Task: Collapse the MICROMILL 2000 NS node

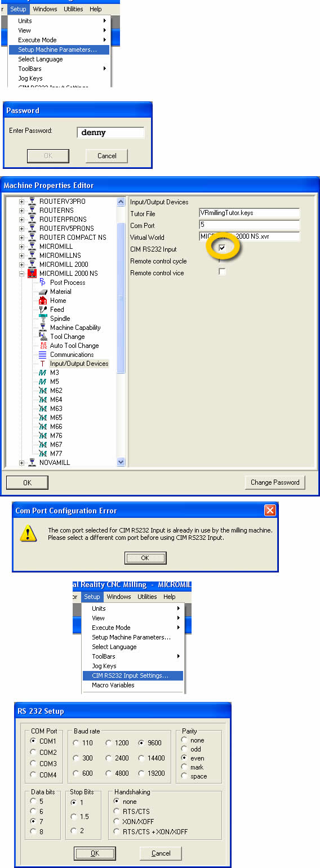Action: (22, 274)
